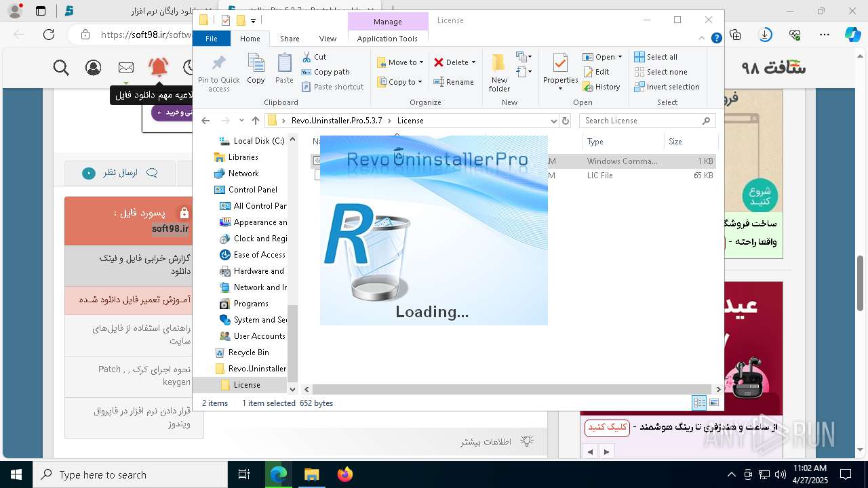The image size is (868, 488).
Task: Click the Soft98 mail envelope icon
Action: pyautogui.click(x=126, y=67)
